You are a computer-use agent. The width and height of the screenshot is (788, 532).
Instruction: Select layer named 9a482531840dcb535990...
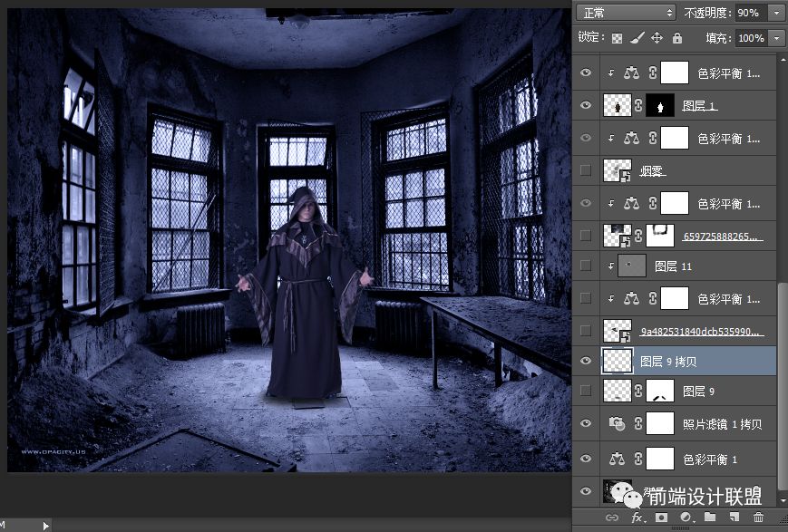click(702, 331)
